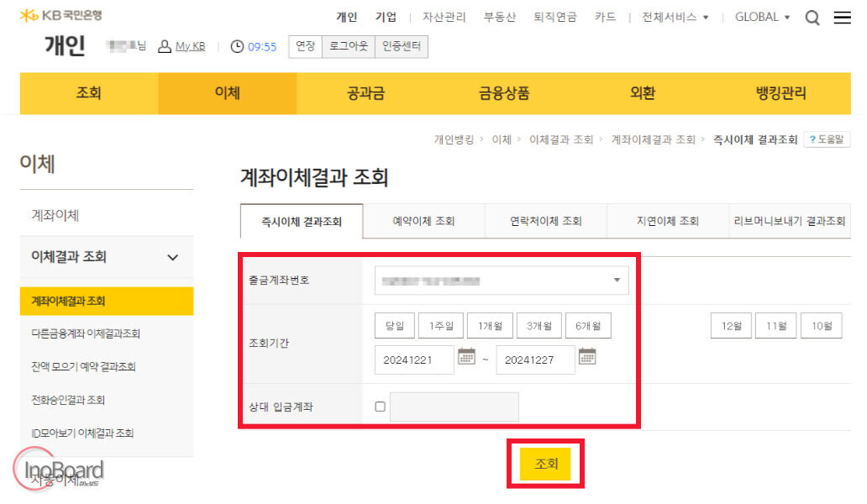
Task: Set the period to 당일
Action: click(x=394, y=326)
